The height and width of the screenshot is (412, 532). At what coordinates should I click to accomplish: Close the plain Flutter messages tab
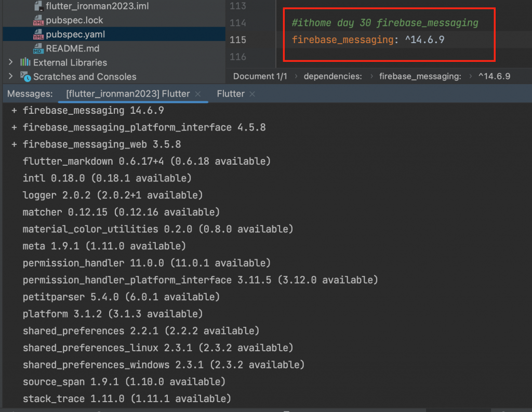click(252, 94)
